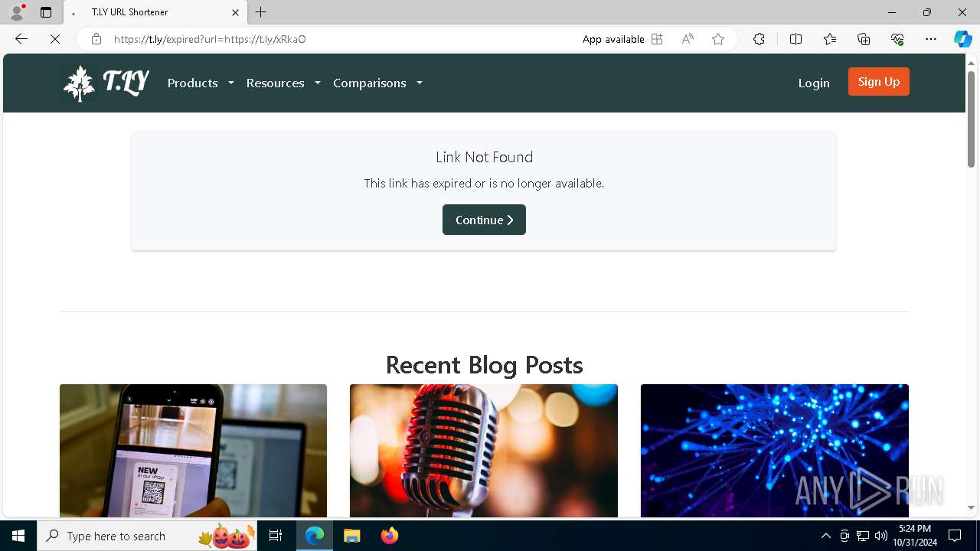Open the Products dropdown menu
The width and height of the screenshot is (980, 551).
[x=201, y=83]
